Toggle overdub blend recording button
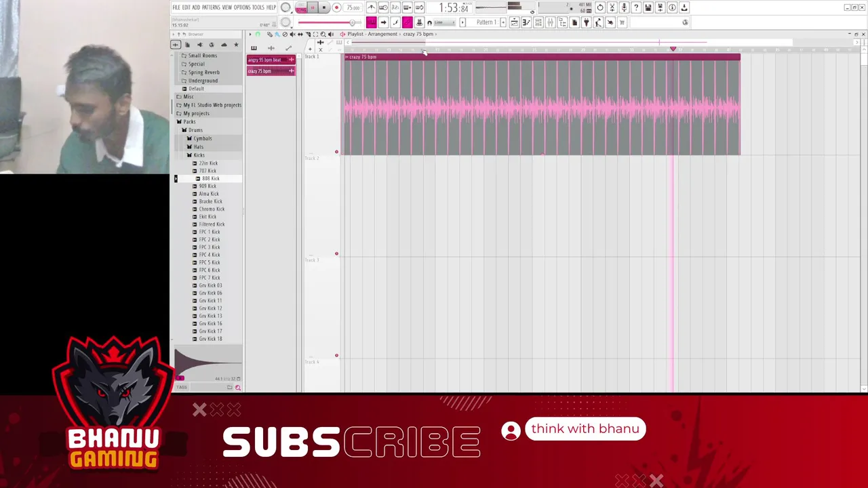 click(x=408, y=7)
